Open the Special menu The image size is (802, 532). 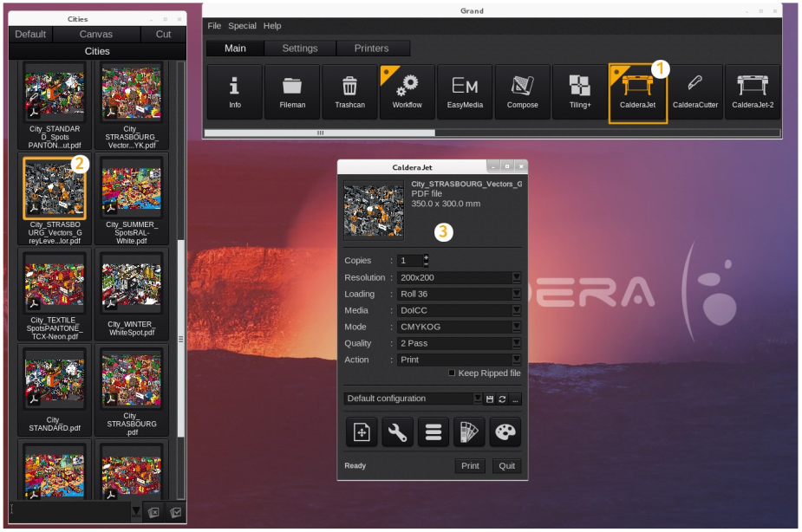pyautogui.click(x=242, y=26)
